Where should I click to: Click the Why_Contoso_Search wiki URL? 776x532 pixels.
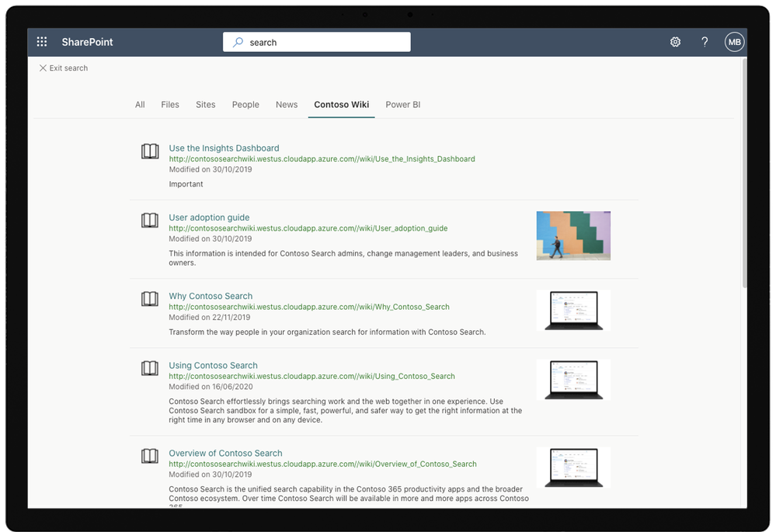point(309,307)
